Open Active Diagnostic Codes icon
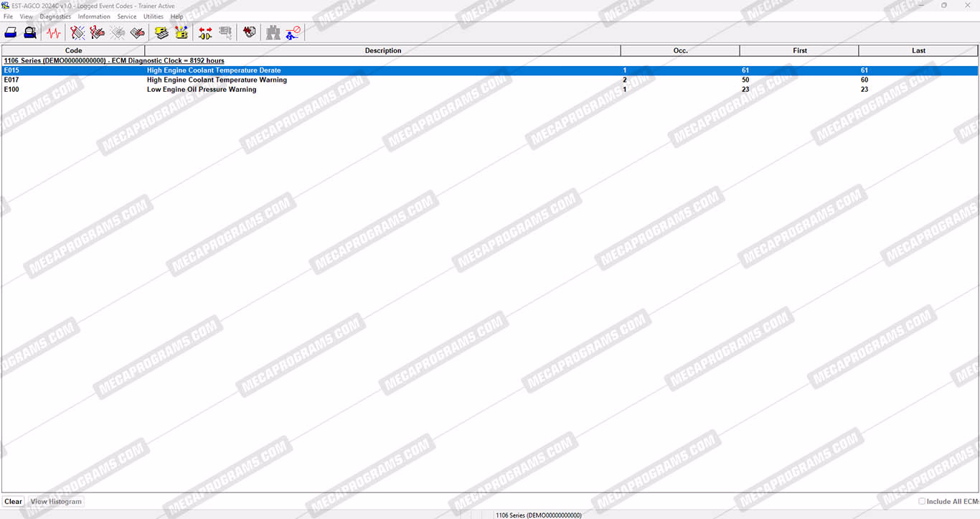Viewport: 980px width, 519px height. (77, 32)
